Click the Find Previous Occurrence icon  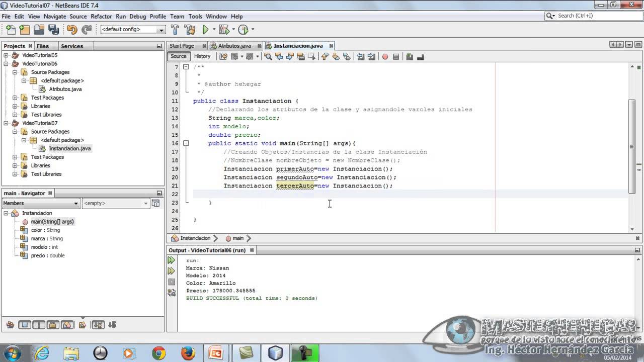coord(279,56)
